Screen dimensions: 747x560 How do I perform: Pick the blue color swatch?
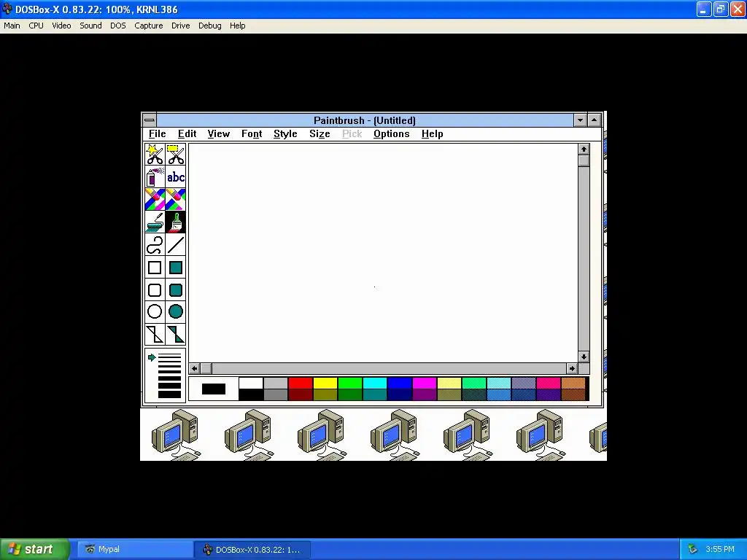(399, 383)
